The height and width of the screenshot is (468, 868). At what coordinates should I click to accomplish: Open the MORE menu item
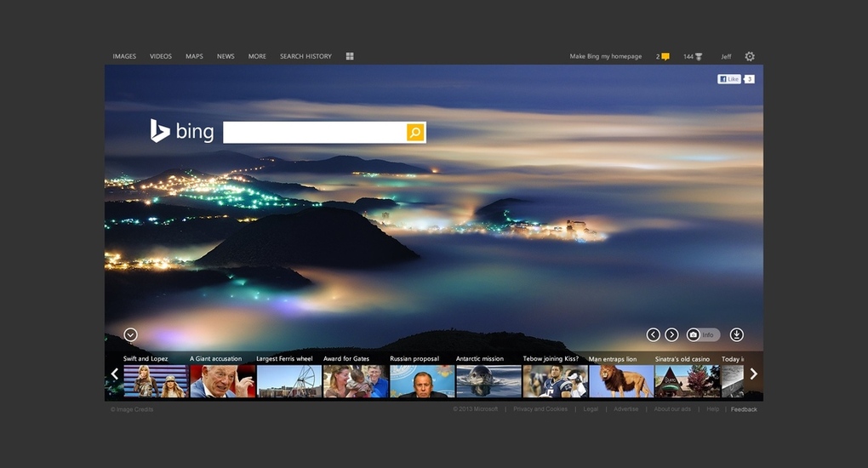pos(257,57)
